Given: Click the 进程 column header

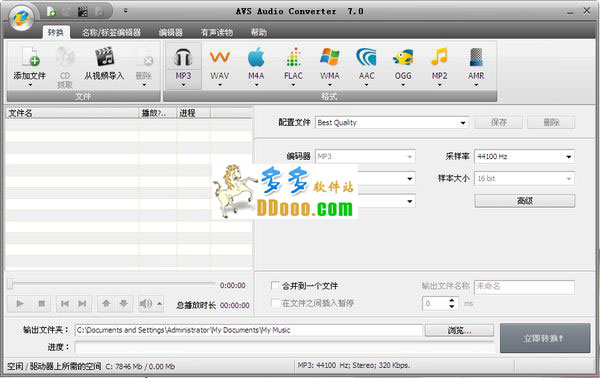Looking at the screenshot, I should tap(193, 113).
